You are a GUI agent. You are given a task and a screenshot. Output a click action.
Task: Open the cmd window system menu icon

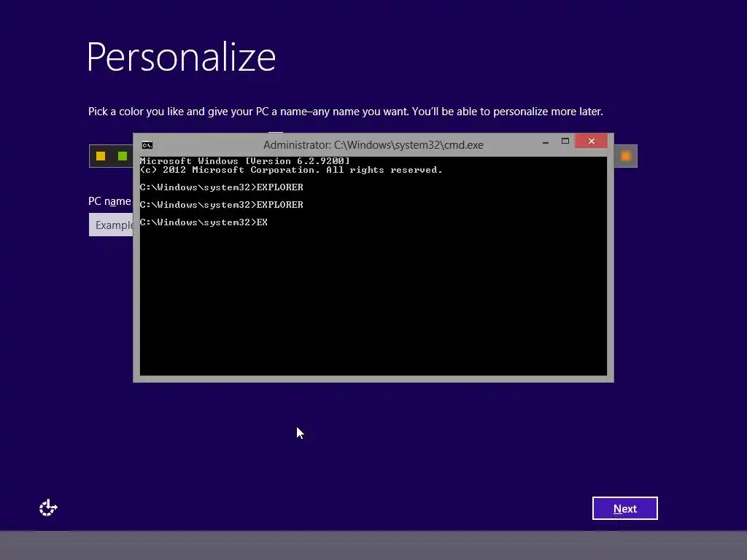pyautogui.click(x=147, y=145)
